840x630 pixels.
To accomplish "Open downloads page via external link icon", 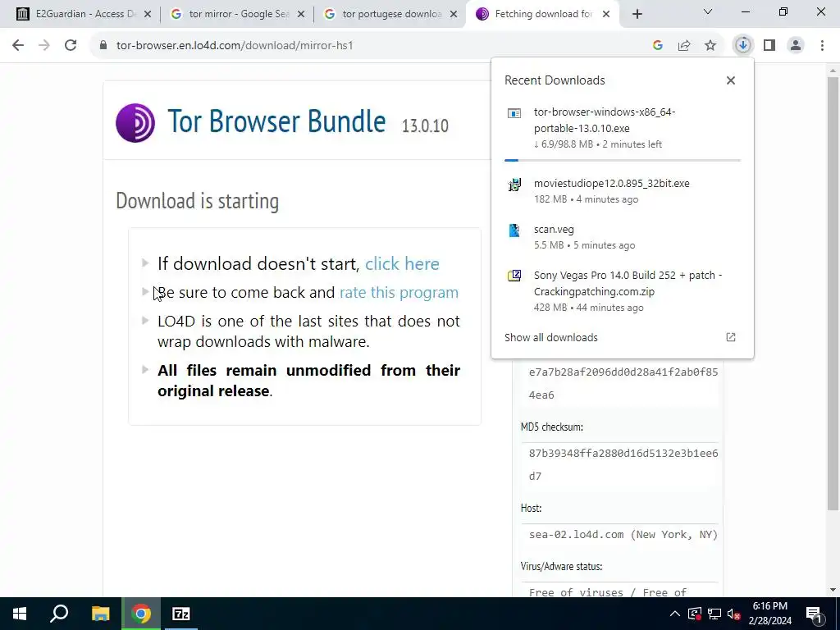I will coord(731,337).
